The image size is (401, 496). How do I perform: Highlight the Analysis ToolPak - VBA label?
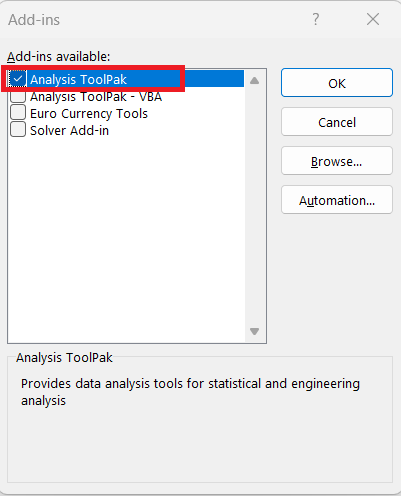[x=96, y=97]
